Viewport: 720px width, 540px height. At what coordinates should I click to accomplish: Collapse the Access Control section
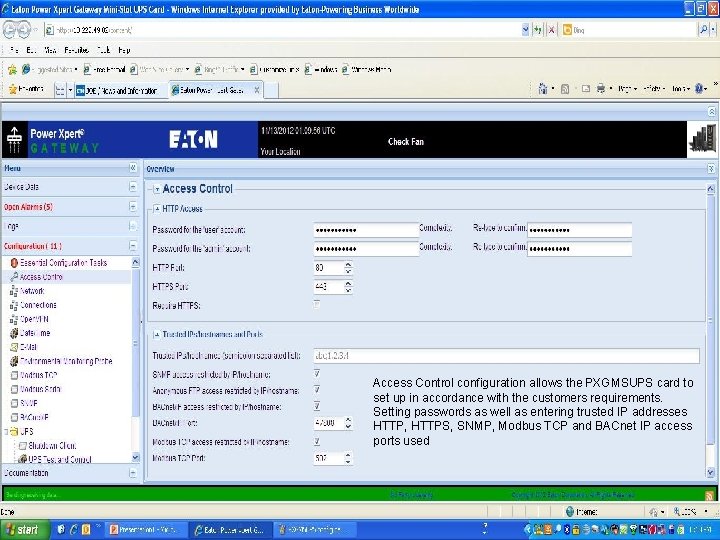click(157, 189)
